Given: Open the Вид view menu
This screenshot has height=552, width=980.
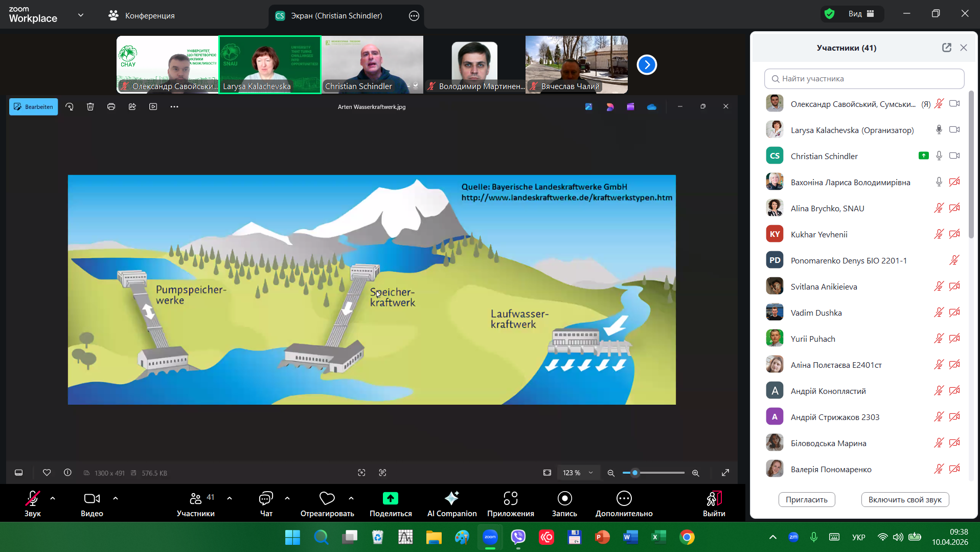Looking at the screenshot, I should [x=861, y=14].
